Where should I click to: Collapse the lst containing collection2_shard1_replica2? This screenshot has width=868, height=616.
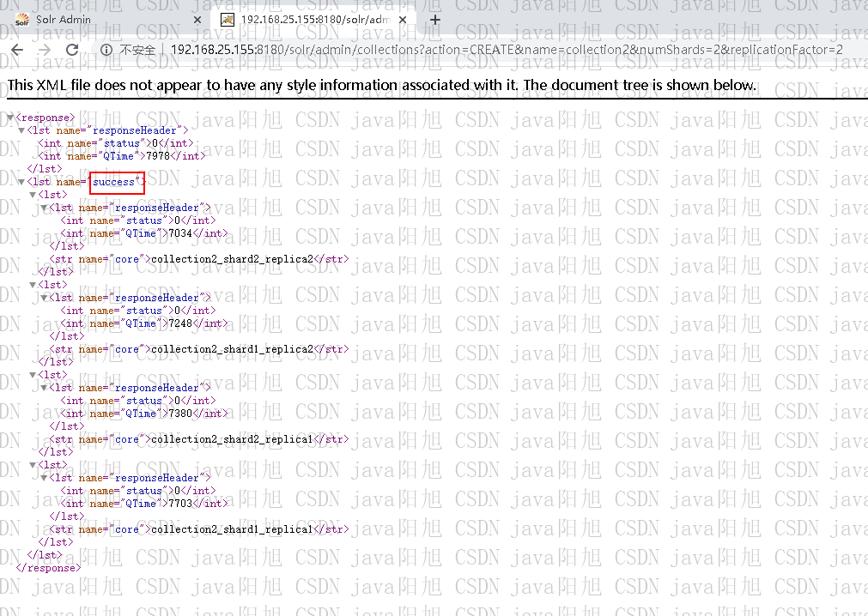click(33, 285)
